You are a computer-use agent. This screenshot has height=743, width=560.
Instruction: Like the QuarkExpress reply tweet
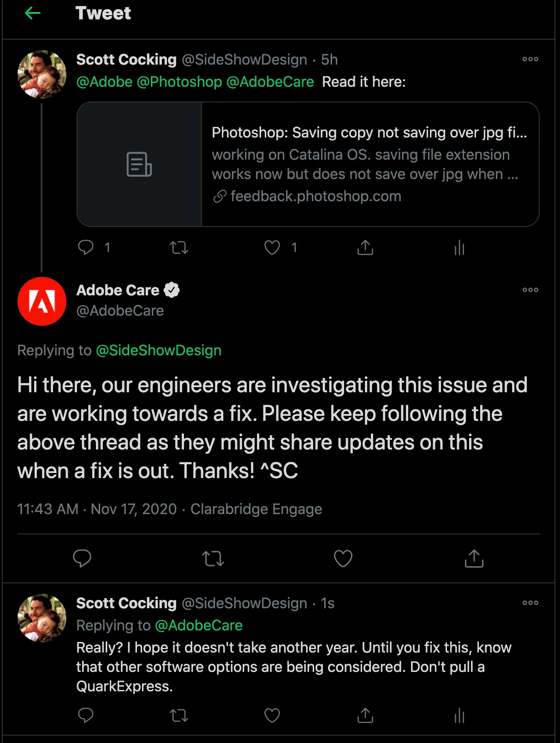tap(272, 715)
